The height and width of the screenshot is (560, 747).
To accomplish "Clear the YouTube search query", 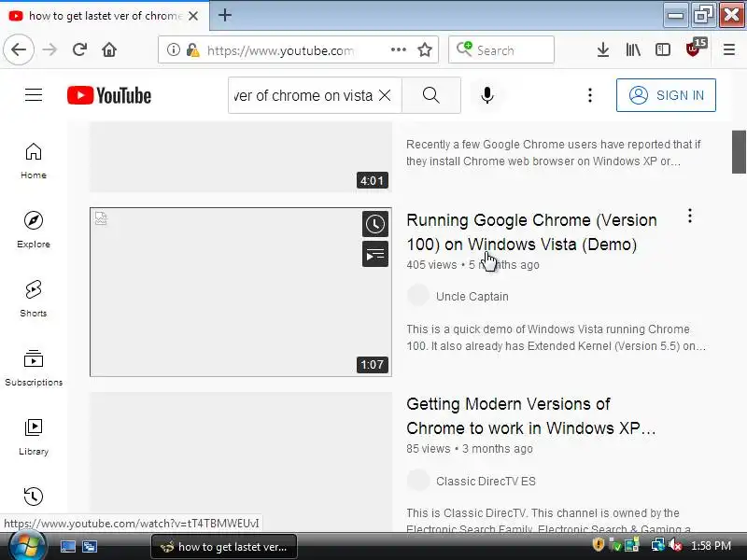I will pyautogui.click(x=385, y=95).
